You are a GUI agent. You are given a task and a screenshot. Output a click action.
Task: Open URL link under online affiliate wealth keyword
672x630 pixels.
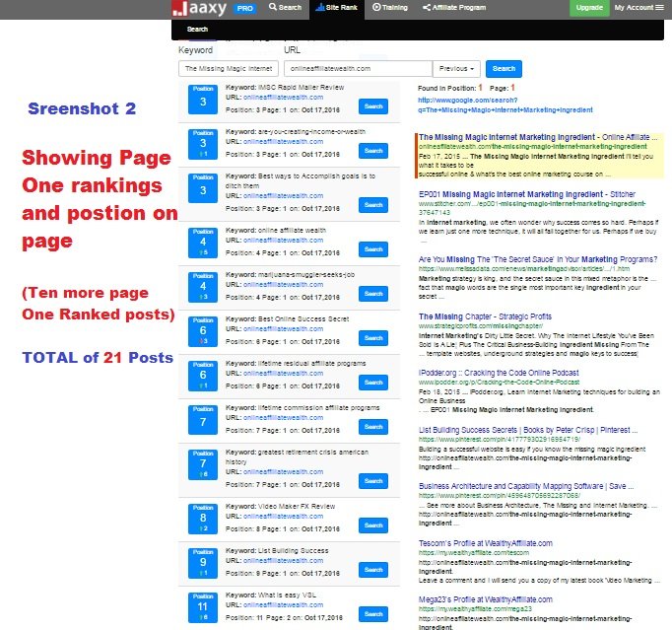(284, 241)
